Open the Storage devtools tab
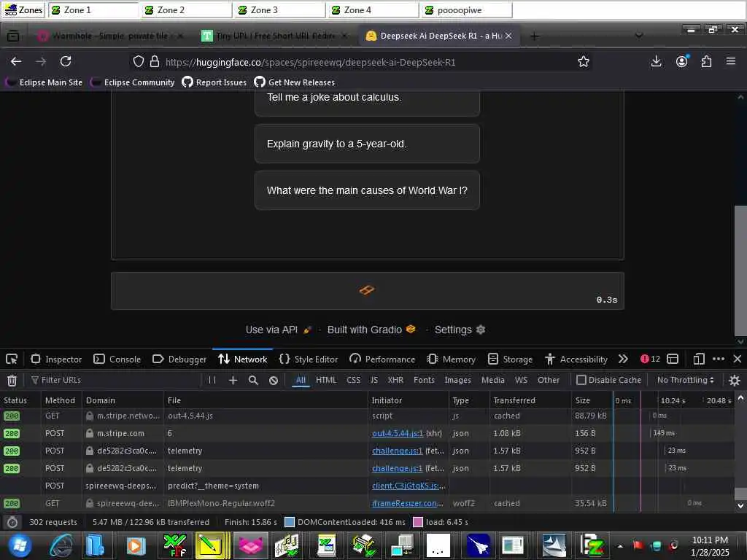747x560 pixels. [x=510, y=359]
